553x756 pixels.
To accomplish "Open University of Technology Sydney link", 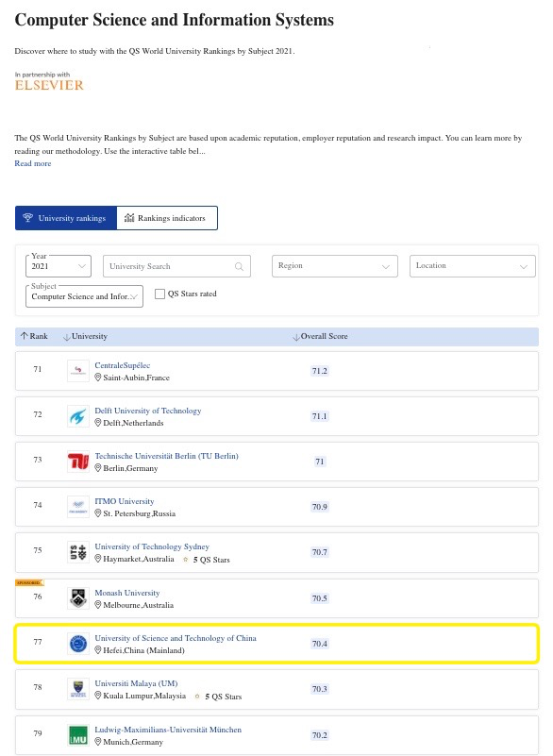I will (x=152, y=546).
